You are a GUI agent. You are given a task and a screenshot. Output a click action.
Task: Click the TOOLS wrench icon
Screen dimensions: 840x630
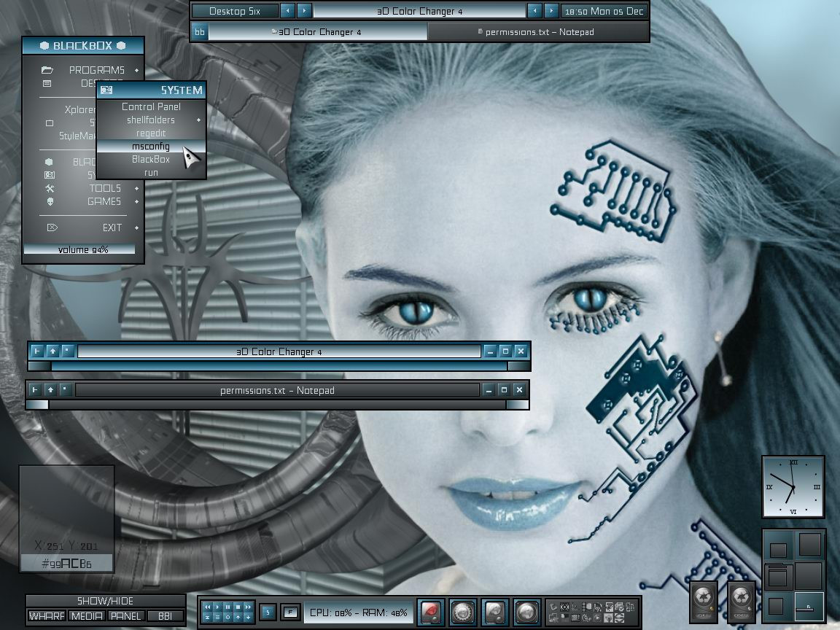point(50,188)
